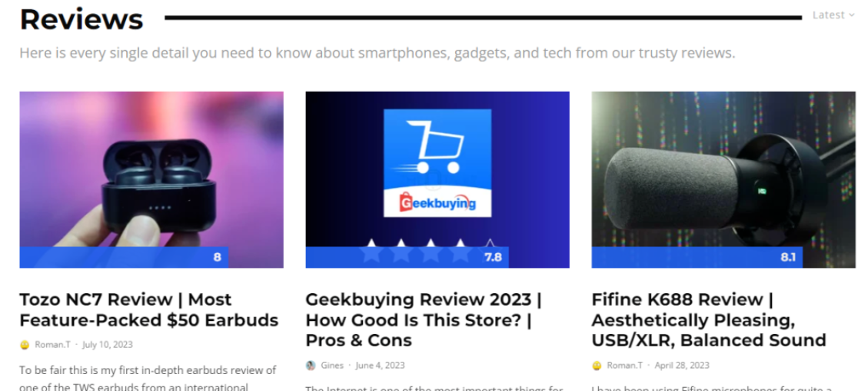Visit Roman.T author link under Fifine review
The height and width of the screenshot is (391, 868).
(x=625, y=366)
